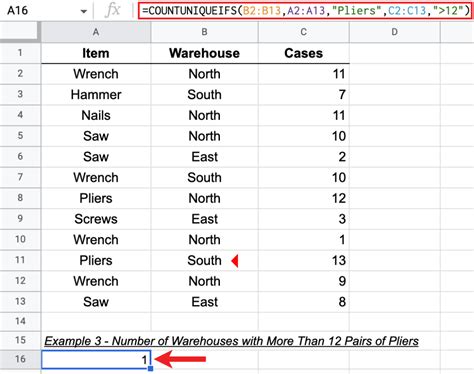Click the select-all corner box
Screen dimensions: 474x374
(x=20, y=32)
